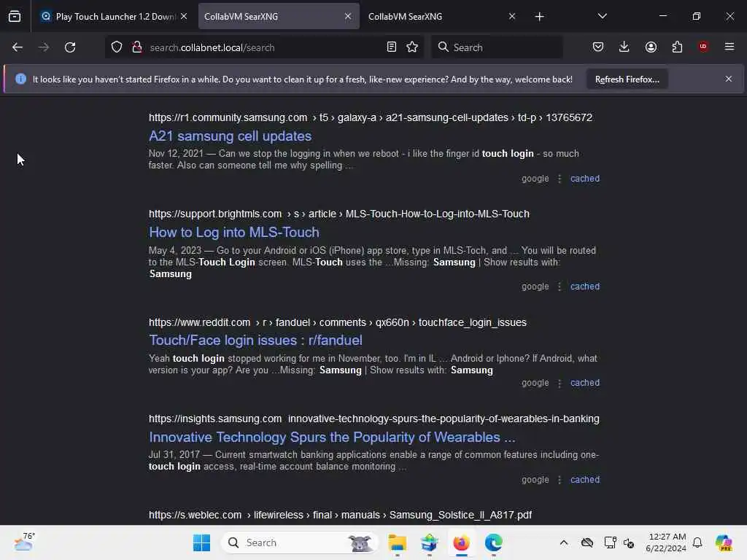Screen dimensions: 747x560
Task: Click the Refresh Firefox button
Action: tap(627, 79)
